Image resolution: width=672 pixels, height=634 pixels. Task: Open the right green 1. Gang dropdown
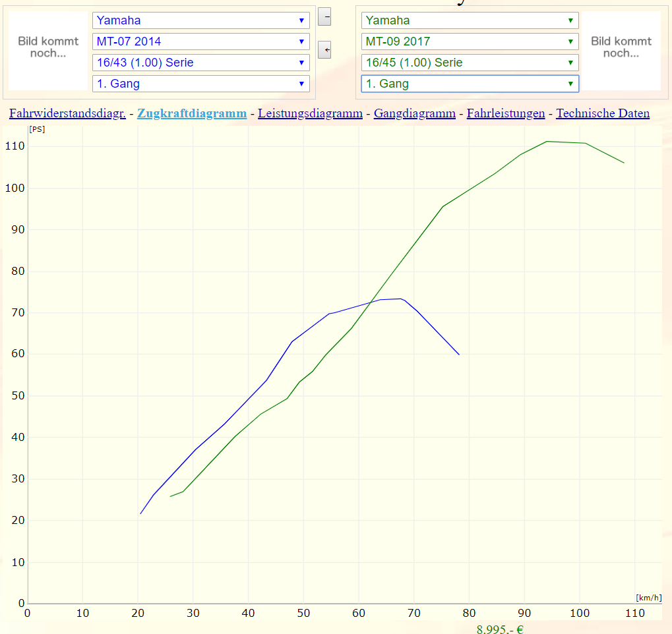(470, 84)
